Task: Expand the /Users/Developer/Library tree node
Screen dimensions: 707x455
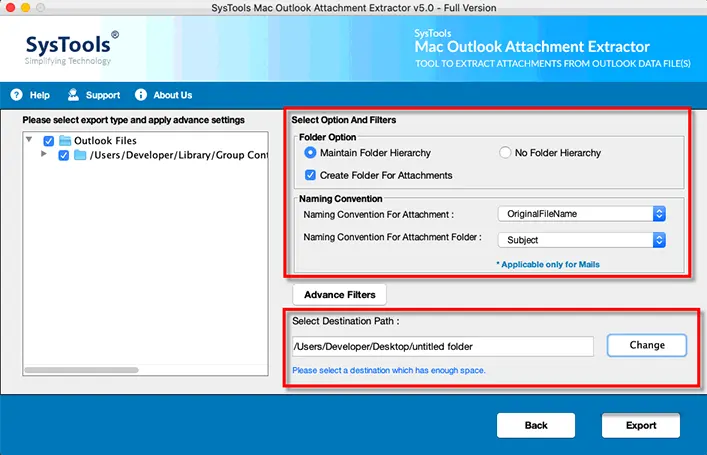Action: (44, 154)
